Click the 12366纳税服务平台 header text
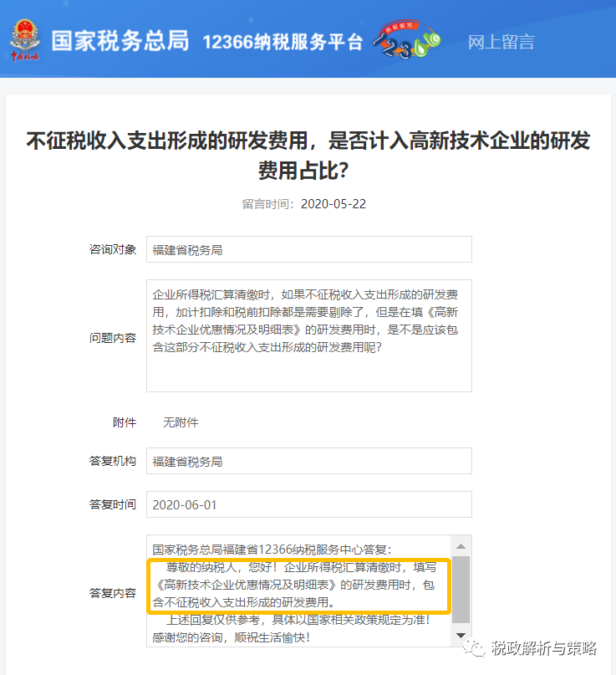The image size is (616, 675). click(x=283, y=42)
